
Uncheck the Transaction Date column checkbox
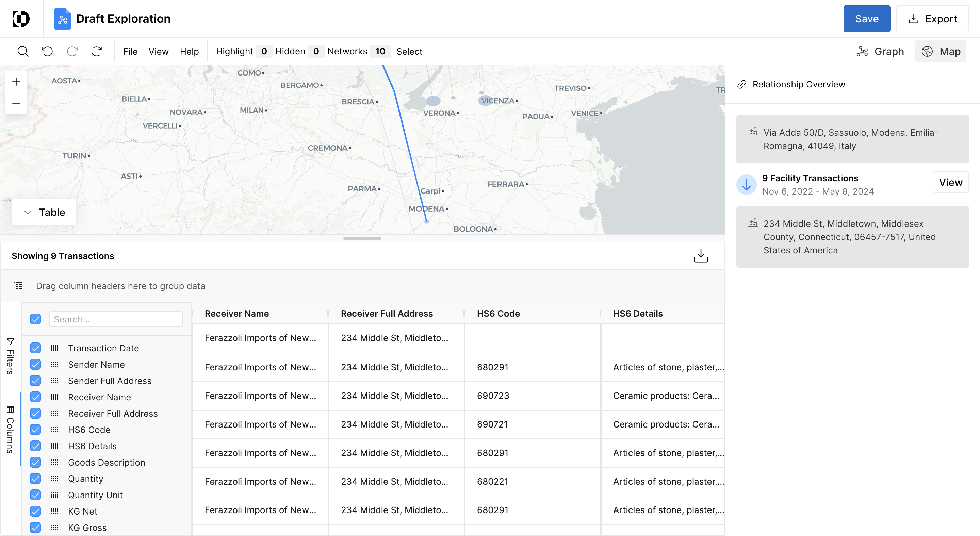pyautogui.click(x=35, y=348)
